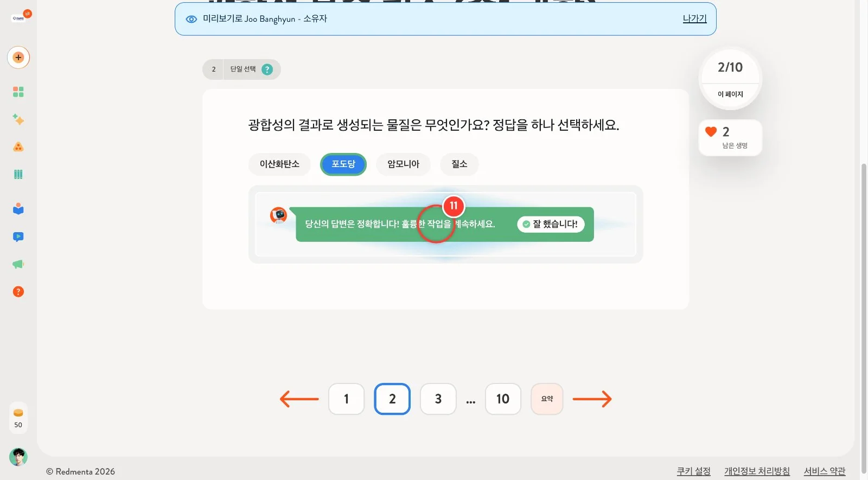Click the 잘 했습니다! badge

coord(551,224)
